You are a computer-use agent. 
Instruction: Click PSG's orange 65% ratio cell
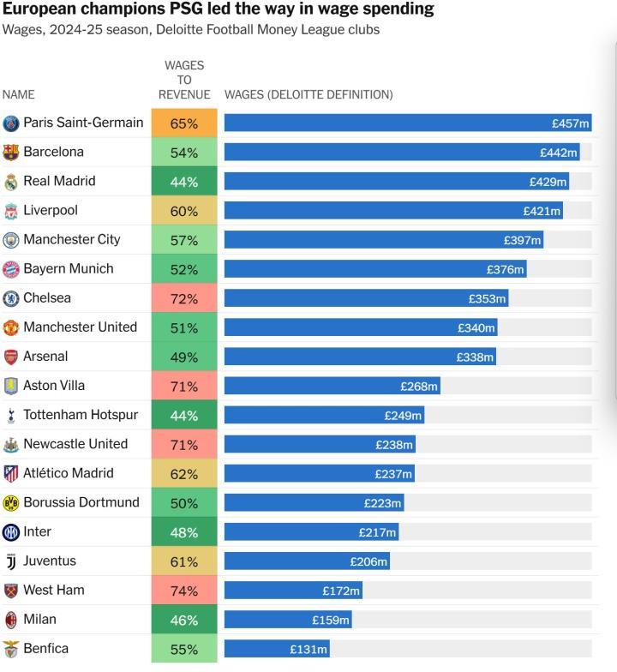point(184,123)
